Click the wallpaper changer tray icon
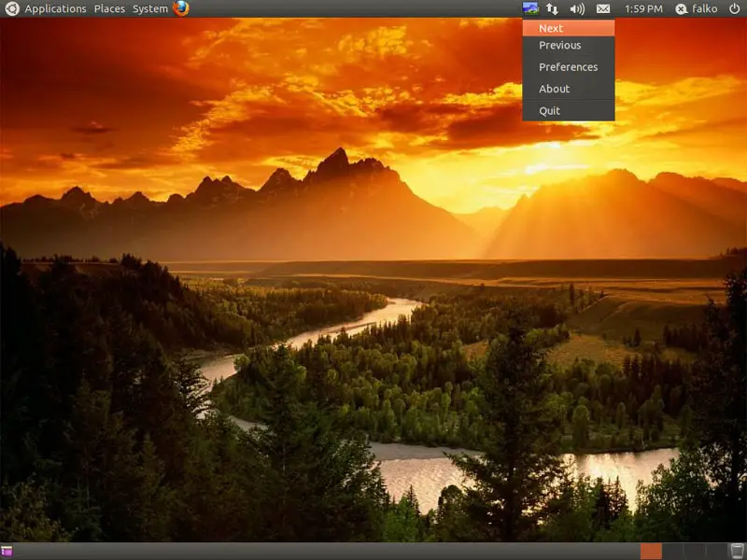747x560 pixels. click(x=530, y=8)
